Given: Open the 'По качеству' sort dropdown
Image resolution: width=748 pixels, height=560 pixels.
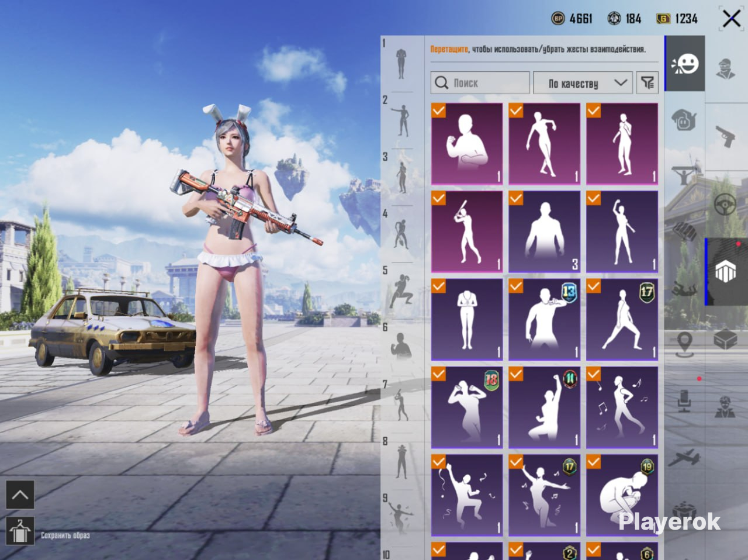Looking at the screenshot, I should tap(583, 83).
